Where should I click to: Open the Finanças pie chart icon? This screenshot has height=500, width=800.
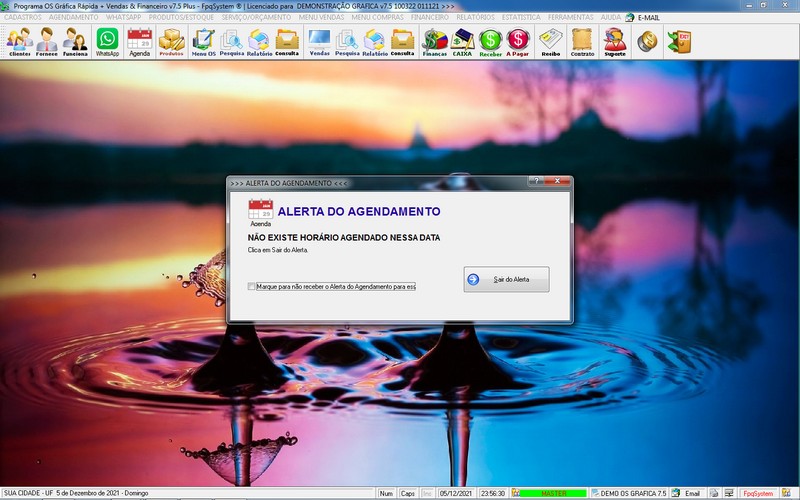coord(435,42)
